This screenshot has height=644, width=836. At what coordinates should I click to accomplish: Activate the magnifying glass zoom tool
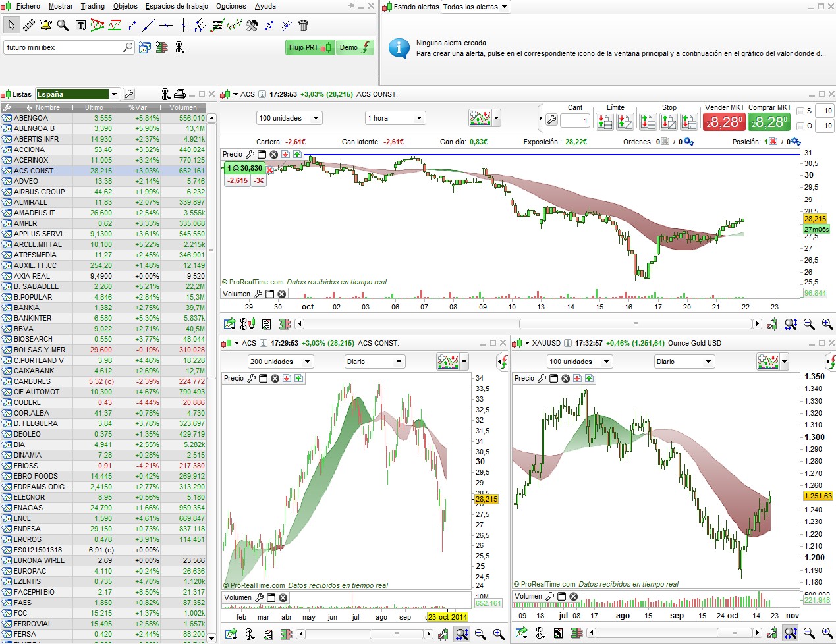pyautogui.click(x=63, y=26)
